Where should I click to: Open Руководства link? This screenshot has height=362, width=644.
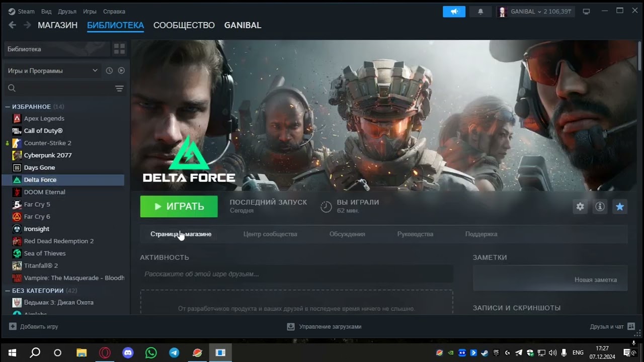click(415, 234)
